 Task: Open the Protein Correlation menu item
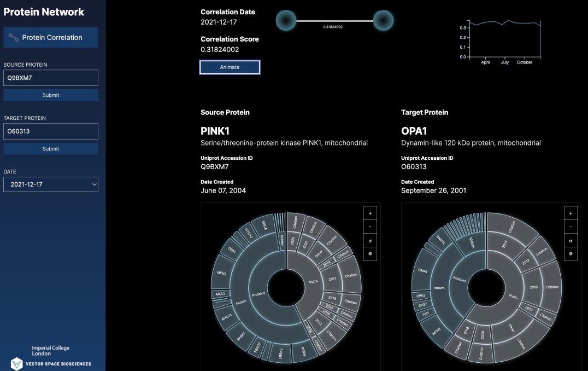click(51, 38)
